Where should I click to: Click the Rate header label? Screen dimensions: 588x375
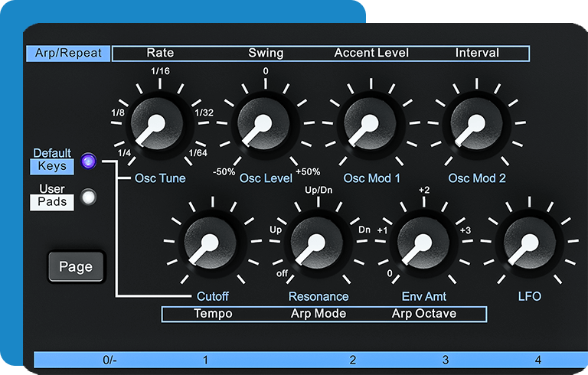tap(160, 53)
